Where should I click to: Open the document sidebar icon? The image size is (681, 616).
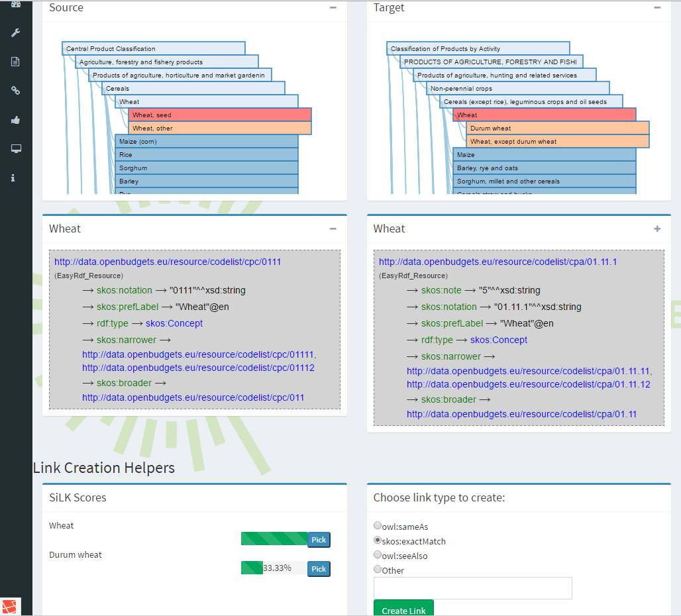click(x=15, y=62)
